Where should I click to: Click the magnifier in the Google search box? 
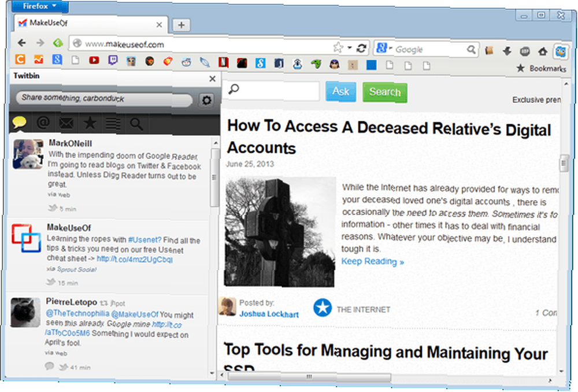pyautogui.click(x=471, y=49)
